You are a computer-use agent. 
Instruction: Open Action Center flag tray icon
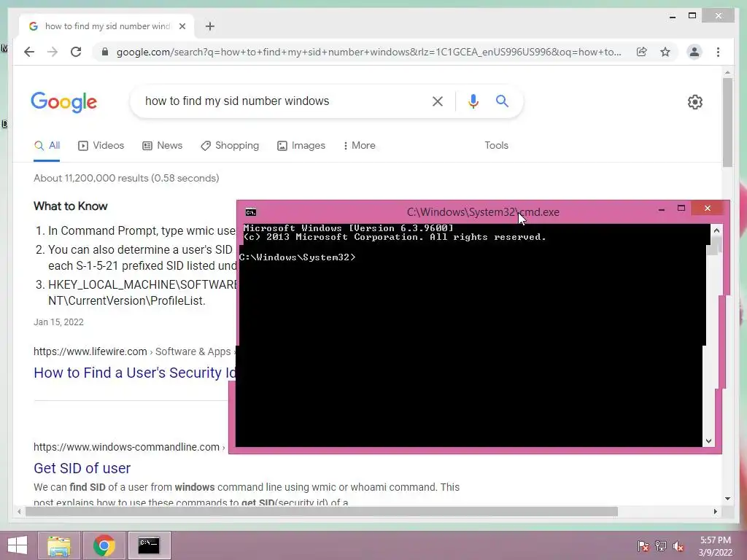[643, 546]
